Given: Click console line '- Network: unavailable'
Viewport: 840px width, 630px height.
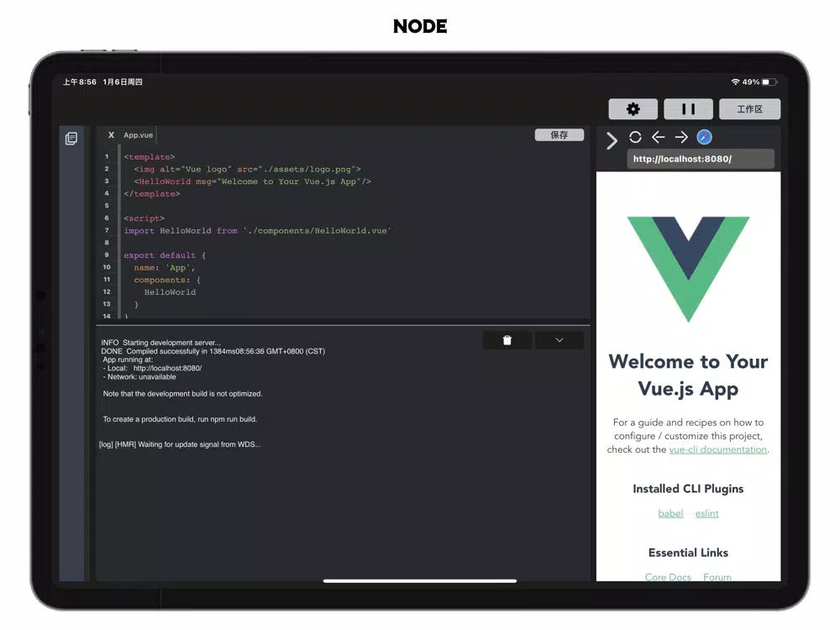Looking at the screenshot, I should point(139,376).
